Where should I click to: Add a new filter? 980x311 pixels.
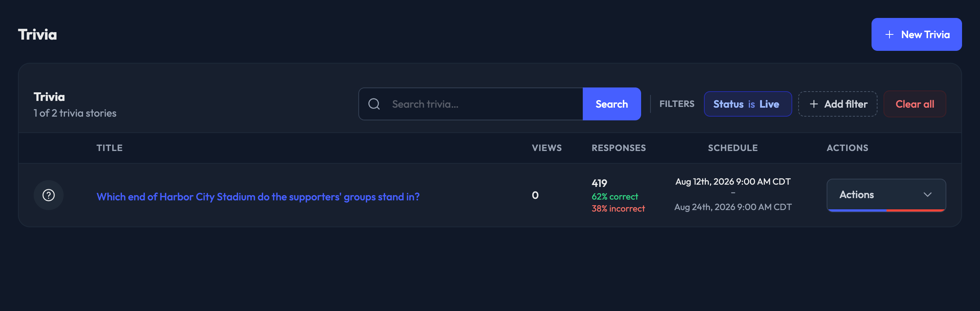tap(837, 104)
